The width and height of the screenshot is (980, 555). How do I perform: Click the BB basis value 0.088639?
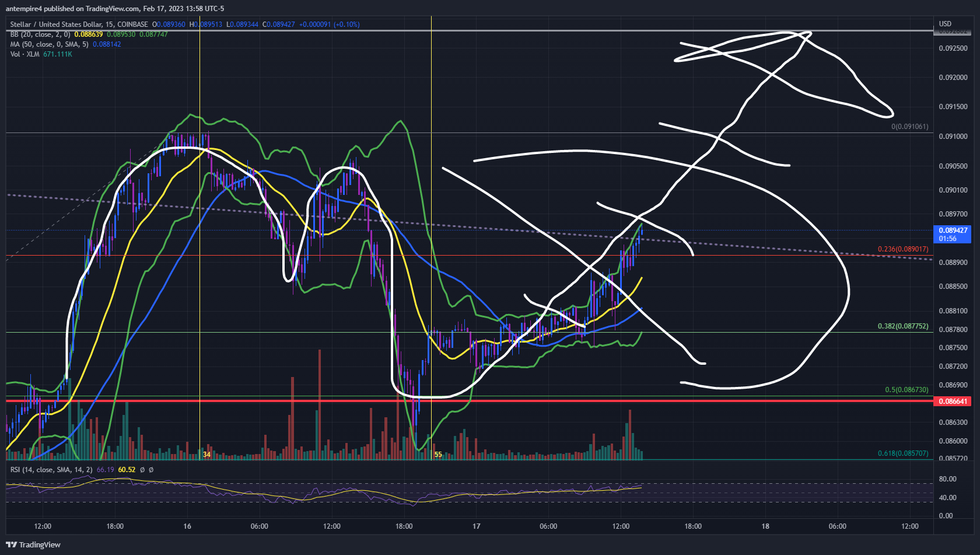pyautogui.click(x=89, y=34)
